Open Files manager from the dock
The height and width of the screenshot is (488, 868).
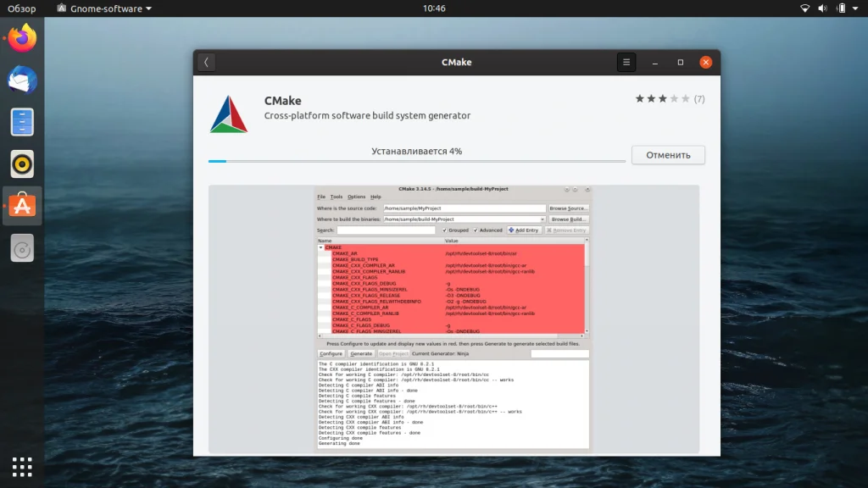[x=22, y=122]
